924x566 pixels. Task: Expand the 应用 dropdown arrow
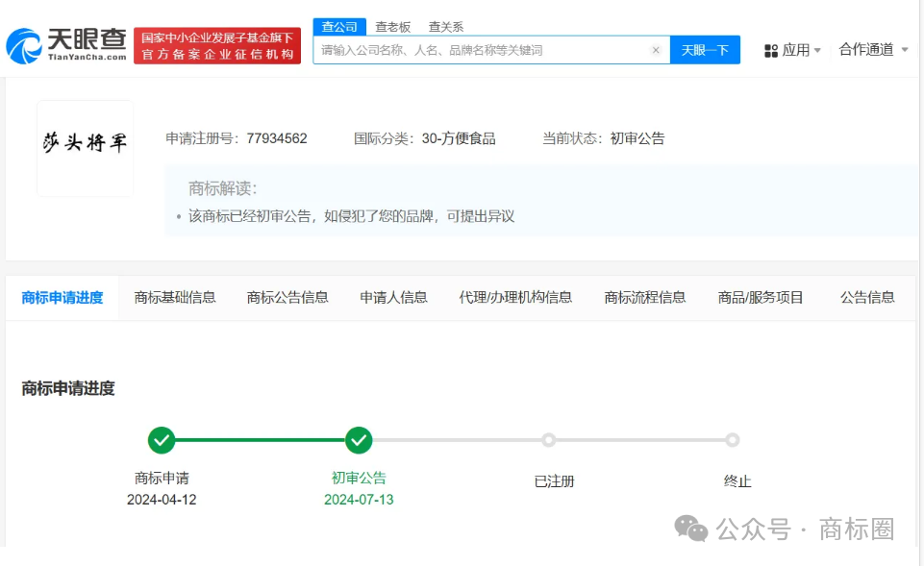[817, 51]
